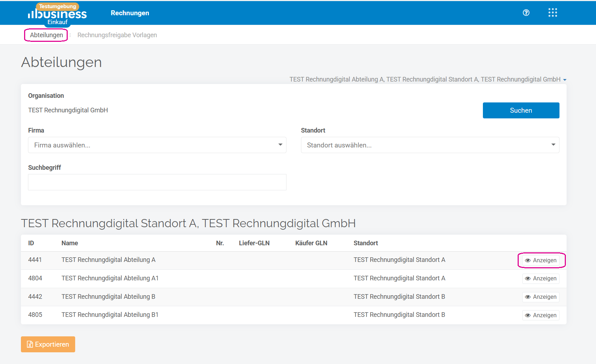The width and height of the screenshot is (596, 364).
Task: Open the help question mark icon
Action: click(x=526, y=13)
